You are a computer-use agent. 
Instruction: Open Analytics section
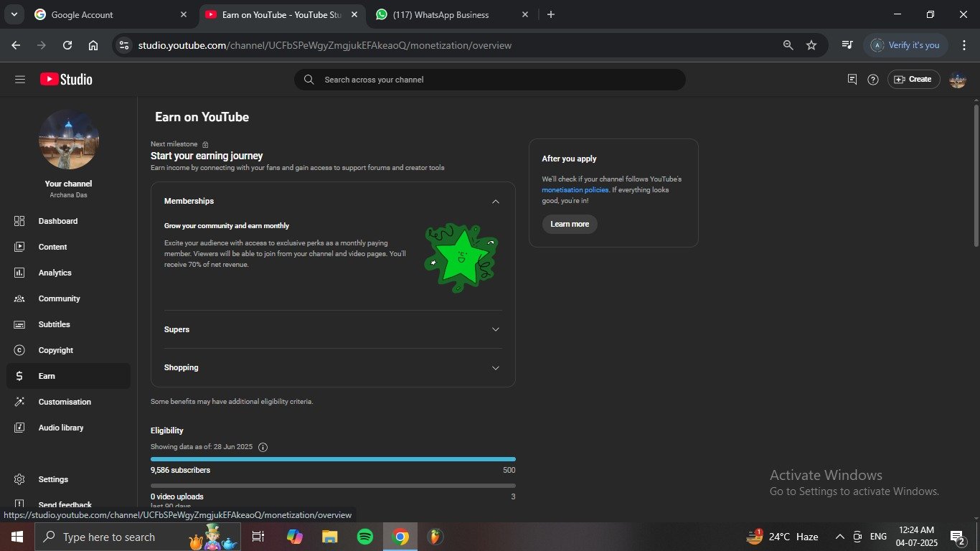pyautogui.click(x=68, y=273)
